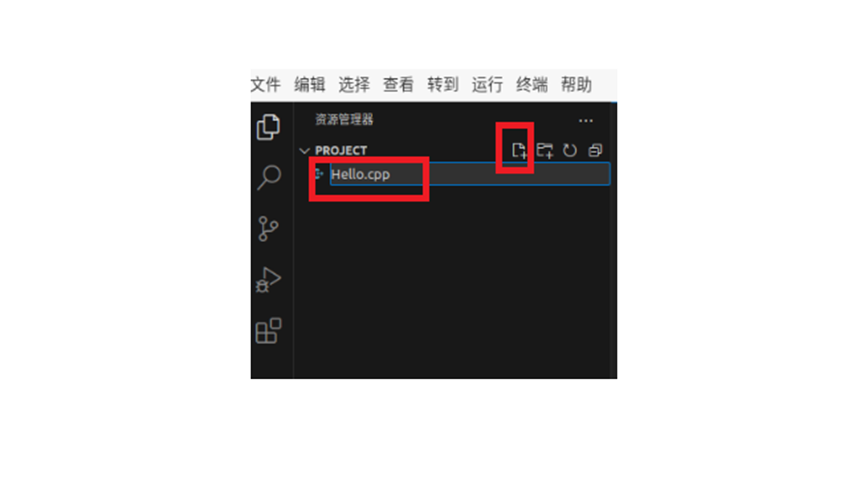Open the Extensions view
The height and width of the screenshot is (488, 868).
pos(269,331)
